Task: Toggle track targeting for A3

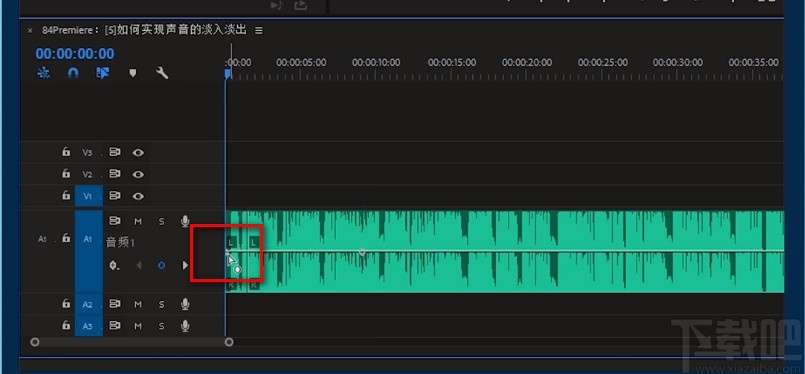Action: pyautogui.click(x=88, y=326)
